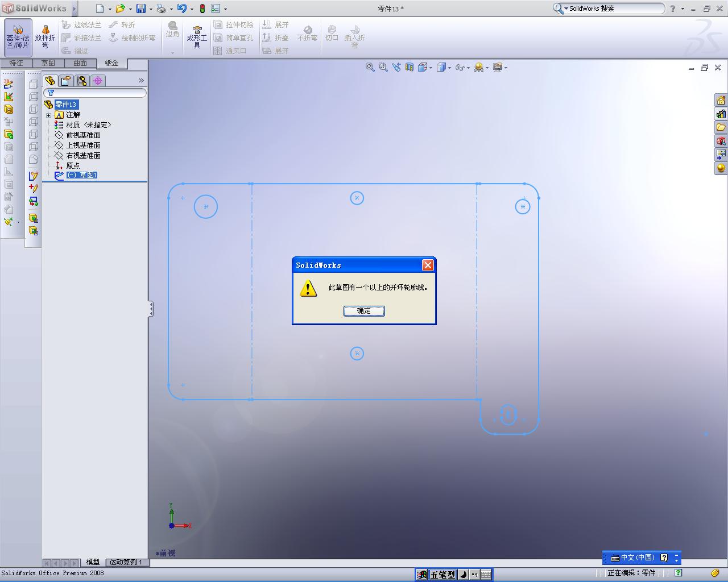Close the SolidWorks warning dialog with X
Viewport: 728px width, 582px height.
[428, 265]
